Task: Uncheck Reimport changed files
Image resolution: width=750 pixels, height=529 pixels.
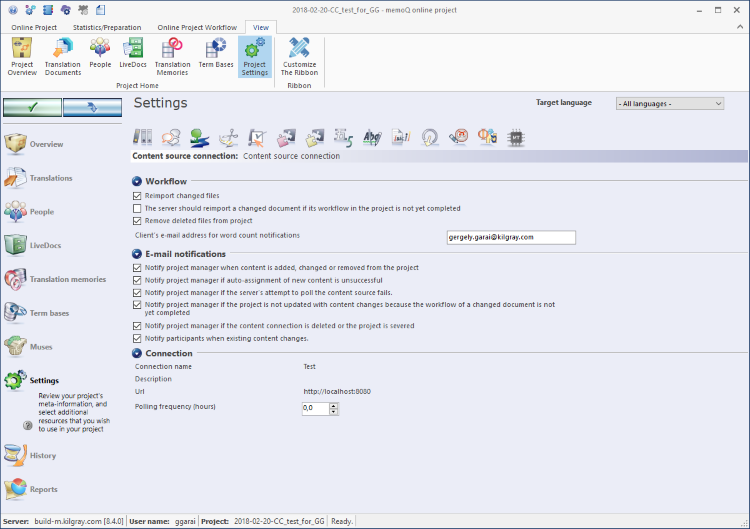Action: [137, 196]
